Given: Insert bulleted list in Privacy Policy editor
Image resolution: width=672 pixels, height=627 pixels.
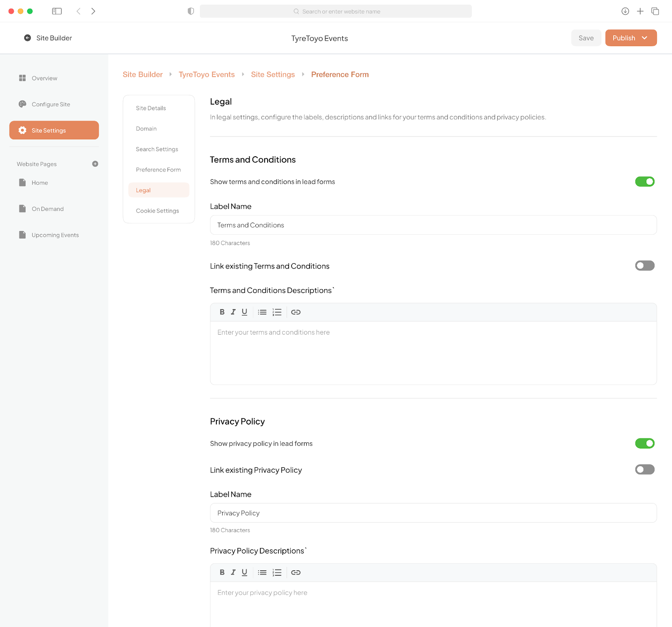Looking at the screenshot, I should 262,572.
